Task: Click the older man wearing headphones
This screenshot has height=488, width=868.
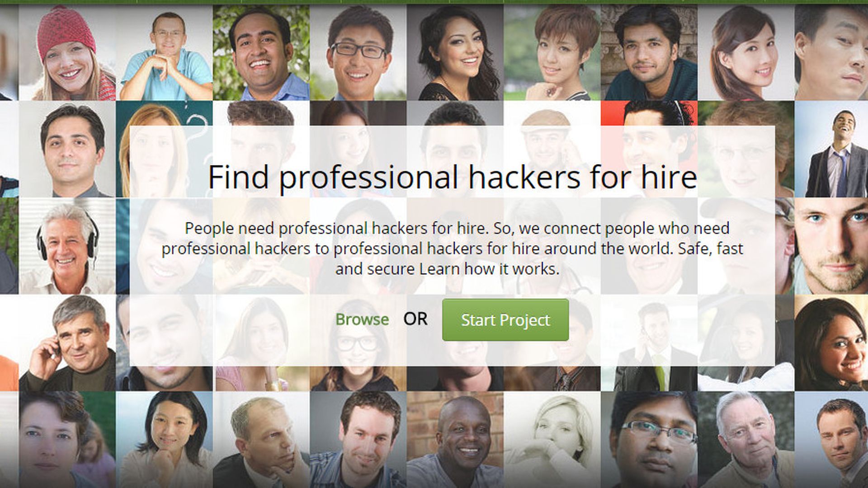Action: point(67,246)
